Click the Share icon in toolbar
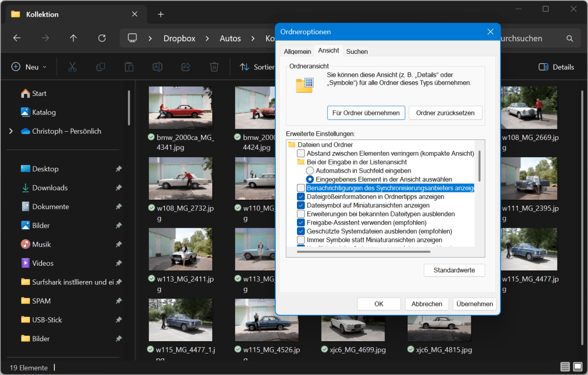Screen dimensions: 588x375 pyautogui.click(x=186, y=67)
